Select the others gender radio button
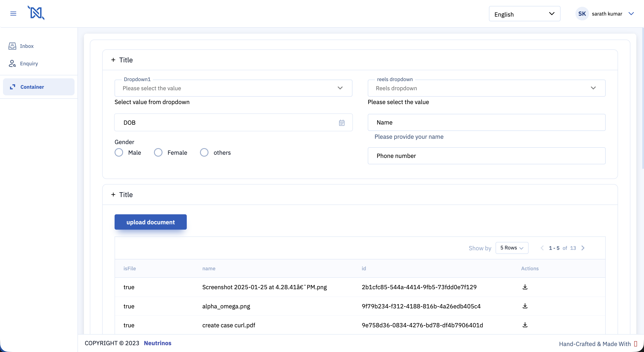 204,152
